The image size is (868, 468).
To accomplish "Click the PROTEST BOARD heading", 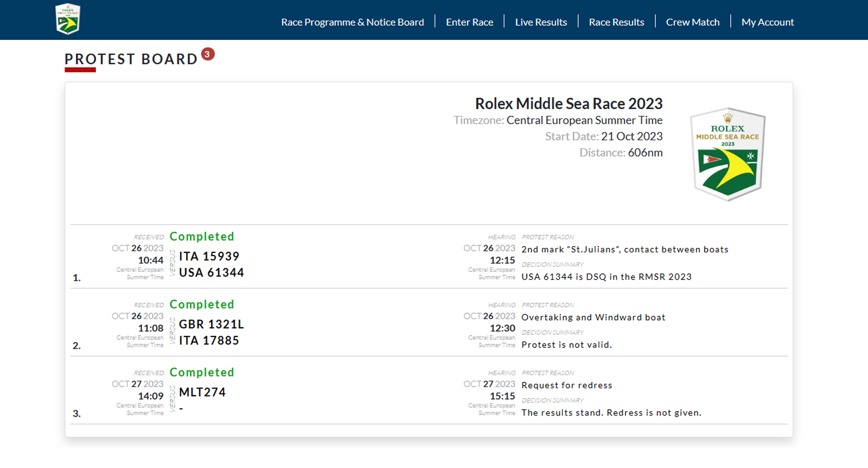I will pyautogui.click(x=131, y=59).
